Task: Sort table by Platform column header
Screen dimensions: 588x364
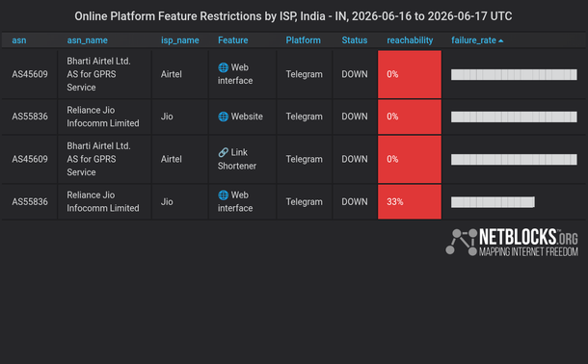Action: [304, 40]
